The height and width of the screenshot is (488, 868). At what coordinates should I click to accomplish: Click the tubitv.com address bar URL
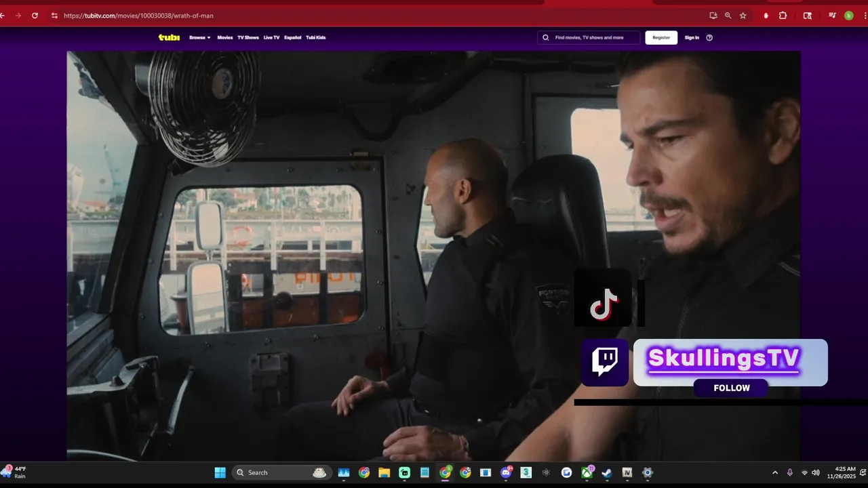pos(139,16)
